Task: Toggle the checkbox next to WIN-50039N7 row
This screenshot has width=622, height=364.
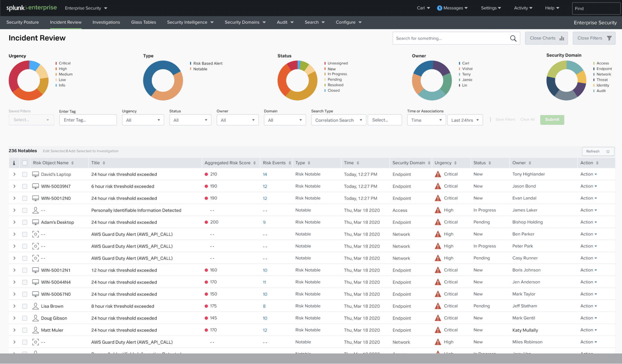Action: tap(25, 186)
